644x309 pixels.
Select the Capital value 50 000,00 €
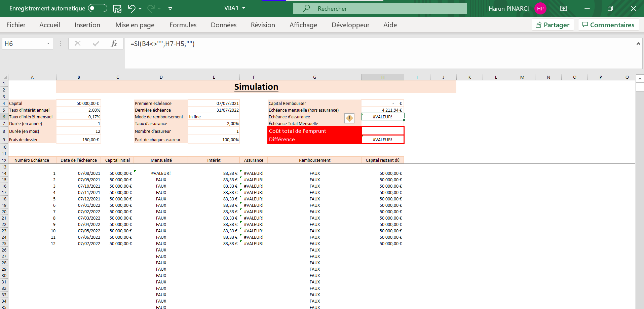pos(79,103)
